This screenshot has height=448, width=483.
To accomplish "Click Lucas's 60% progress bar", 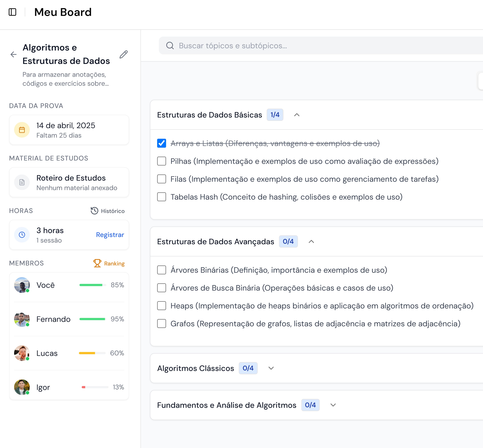I will point(92,353).
